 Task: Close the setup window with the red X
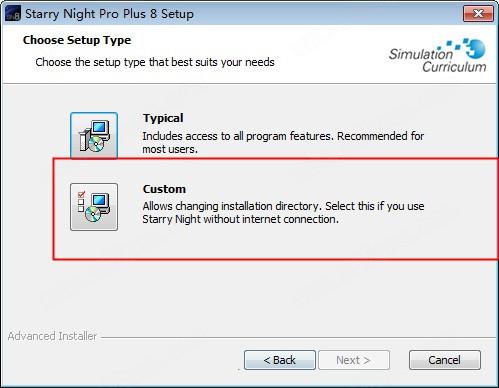coord(478,14)
